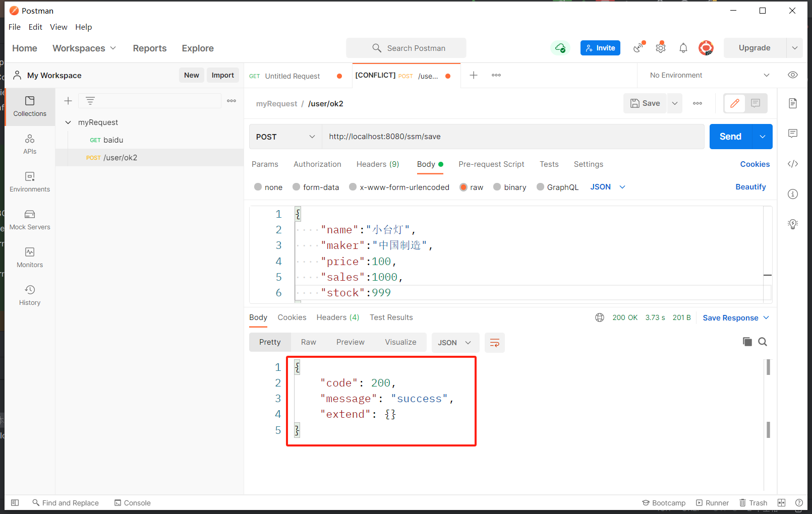Image resolution: width=812 pixels, height=514 pixels.
Task: Create new collection with plus icon
Action: 68,101
